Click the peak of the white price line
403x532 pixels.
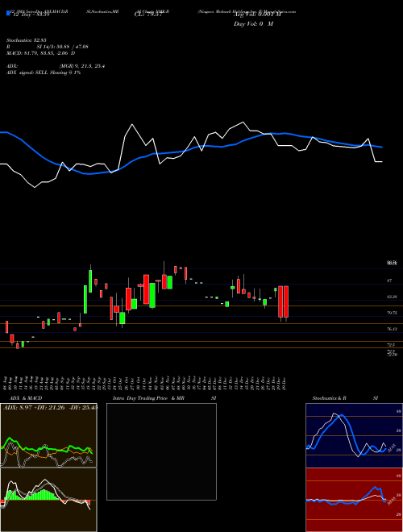coord(243,123)
